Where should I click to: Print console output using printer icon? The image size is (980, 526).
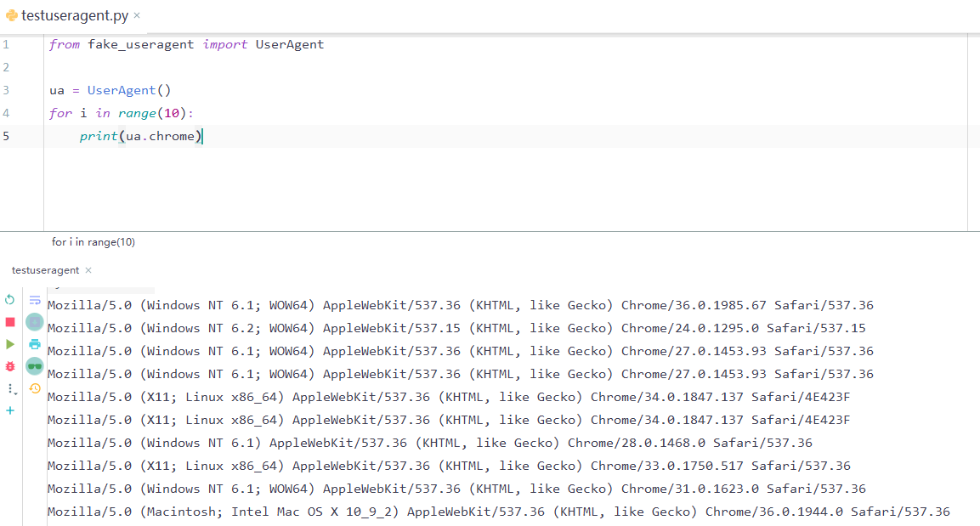[34, 343]
